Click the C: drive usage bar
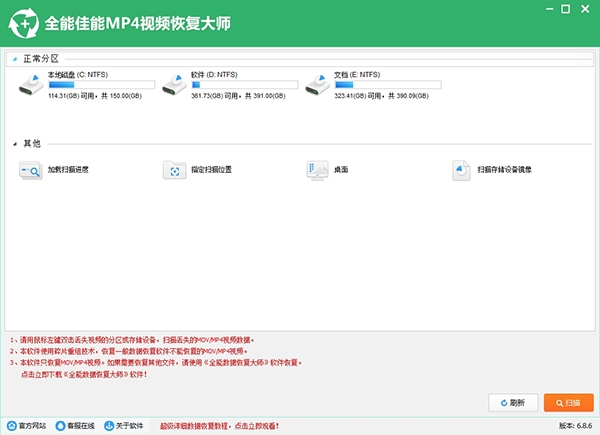The width and height of the screenshot is (600, 435). tap(101, 85)
